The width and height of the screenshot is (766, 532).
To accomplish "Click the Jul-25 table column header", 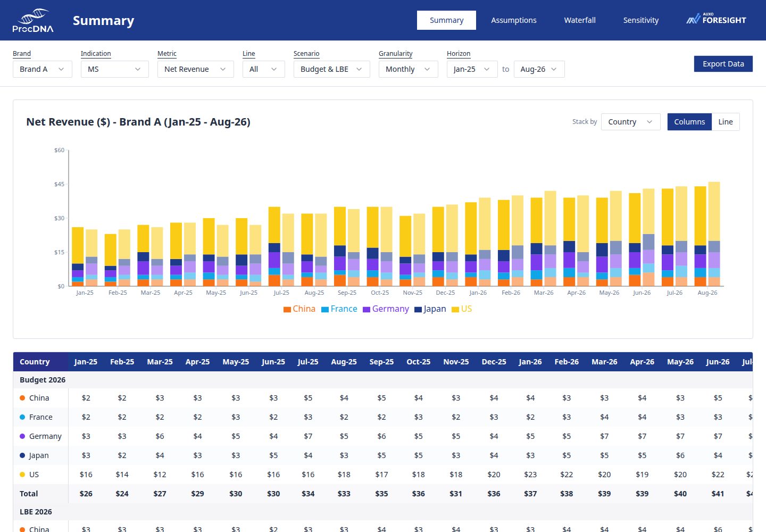I will click(x=308, y=362).
